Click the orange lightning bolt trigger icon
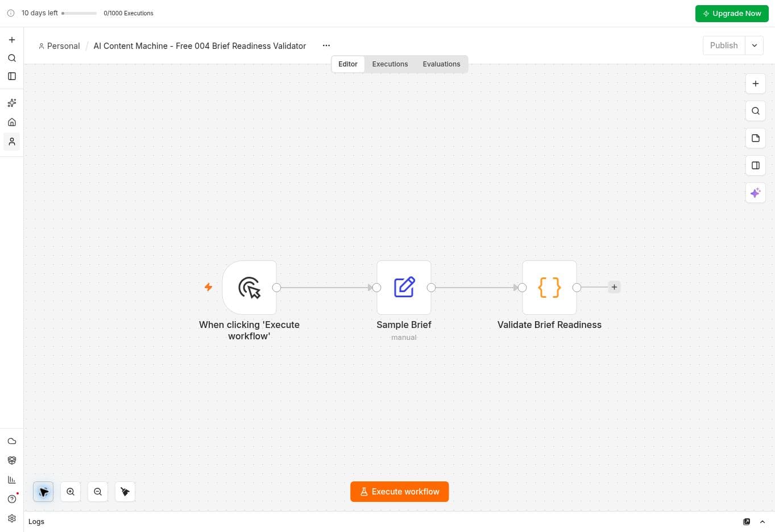Viewport: 775px width, 532px height. point(209,287)
